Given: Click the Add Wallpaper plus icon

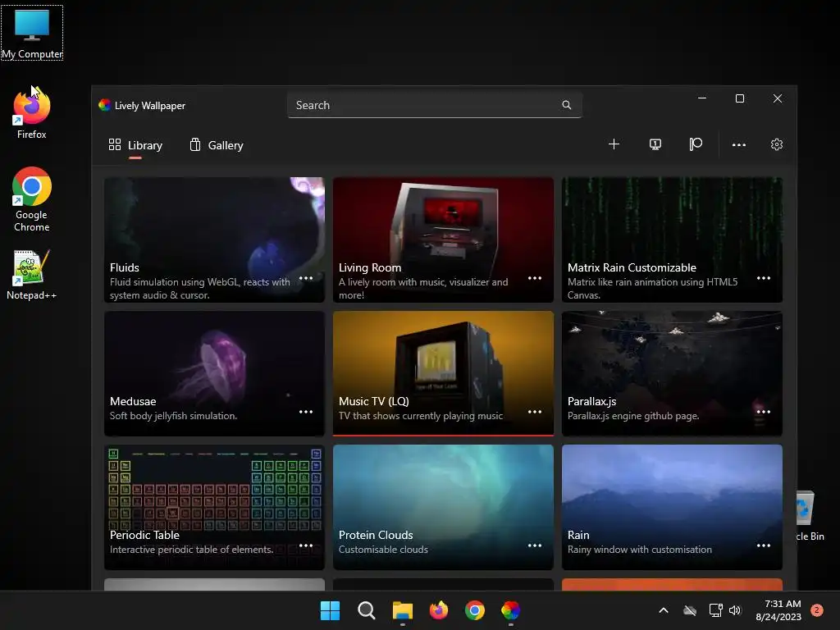Looking at the screenshot, I should click(614, 144).
